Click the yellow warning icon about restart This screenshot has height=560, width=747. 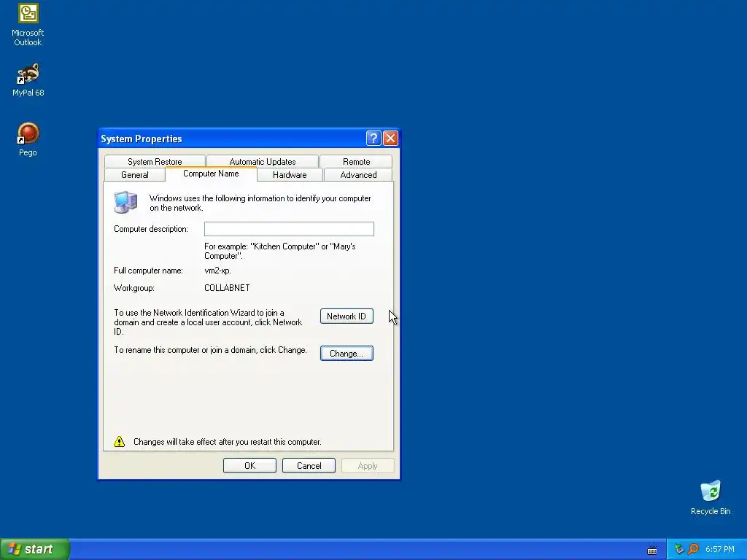pyautogui.click(x=119, y=441)
